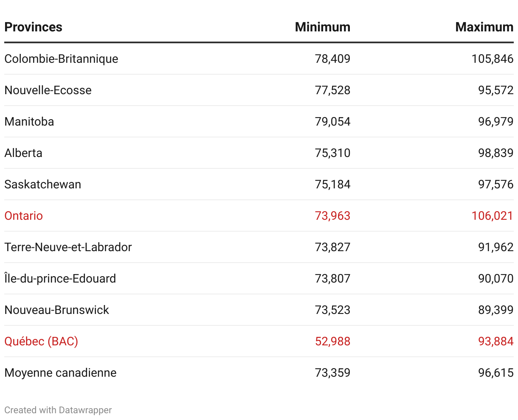Viewport: 518px width, 420px height.
Task: Click the Alberta province name
Action: coord(23,153)
